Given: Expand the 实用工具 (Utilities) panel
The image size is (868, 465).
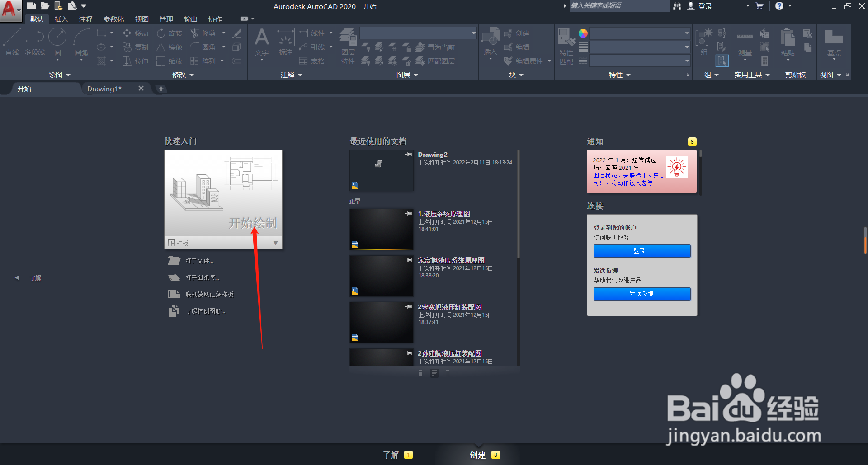Looking at the screenshot, I should click(752, 75).
